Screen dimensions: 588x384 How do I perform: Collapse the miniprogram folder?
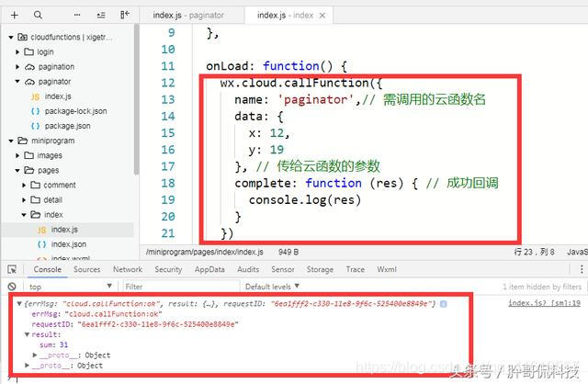(11, 141)
